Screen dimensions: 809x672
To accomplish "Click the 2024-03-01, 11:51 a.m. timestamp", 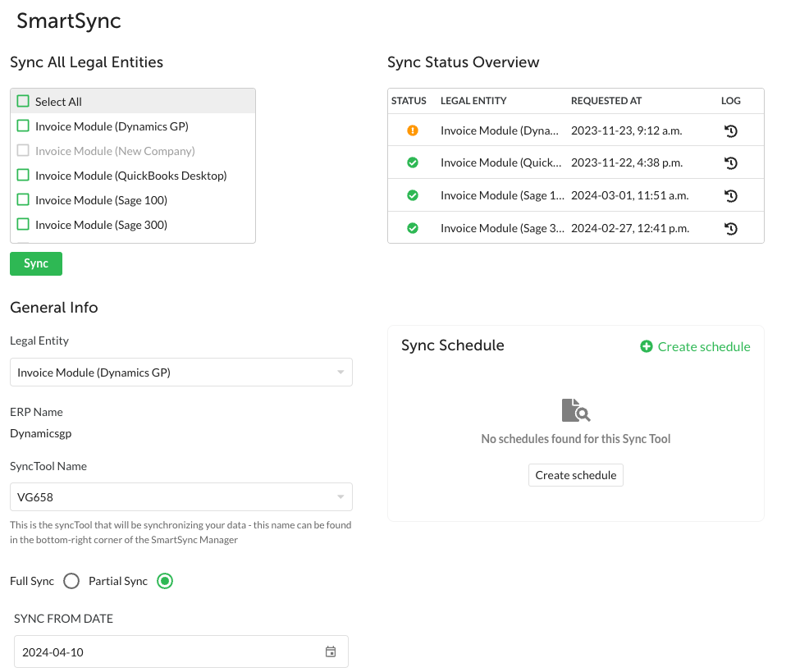I will point(630,195).
